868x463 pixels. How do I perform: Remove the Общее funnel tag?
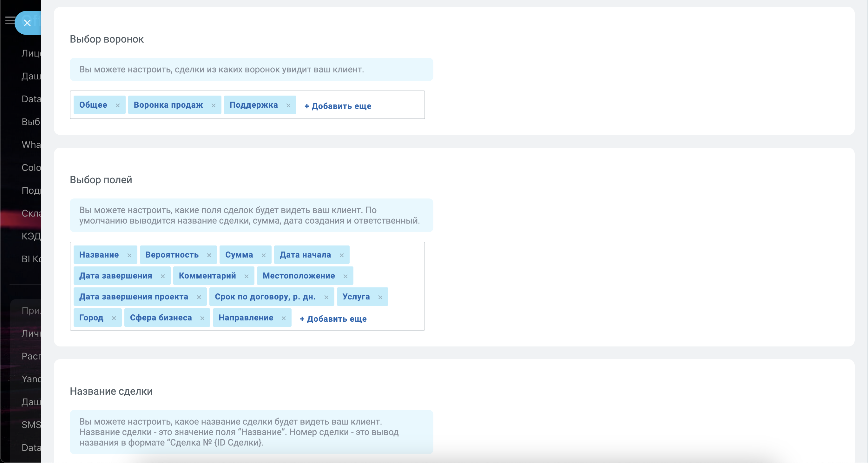tap(118, 105)
